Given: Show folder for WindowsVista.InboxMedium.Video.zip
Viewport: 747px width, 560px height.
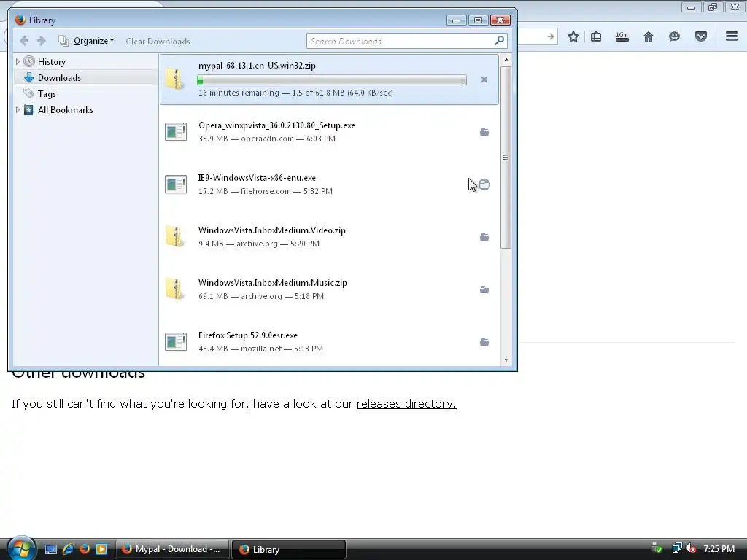Looking at the screenshot, I should [x=484, y=237].
